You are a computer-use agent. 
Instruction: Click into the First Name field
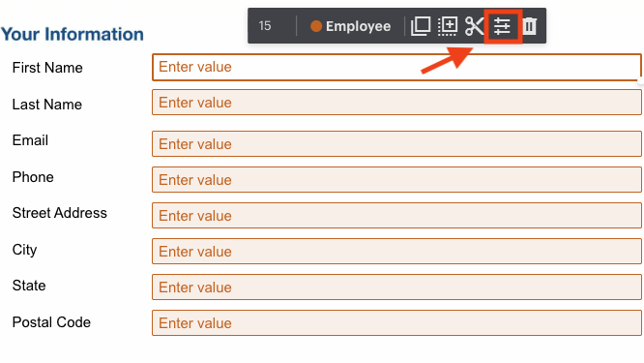[396, 67]
